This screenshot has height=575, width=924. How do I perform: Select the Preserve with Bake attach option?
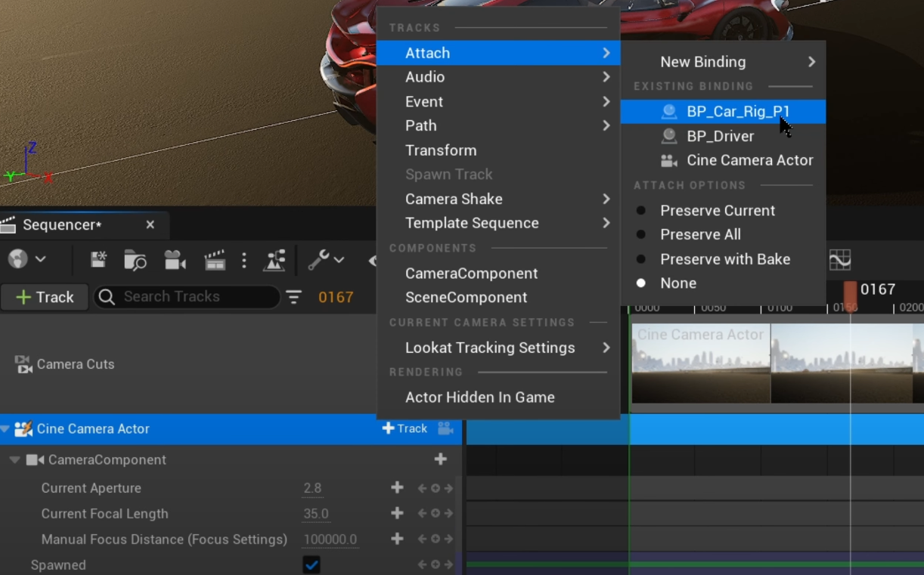pyautogui.click(x=724, y=258)
